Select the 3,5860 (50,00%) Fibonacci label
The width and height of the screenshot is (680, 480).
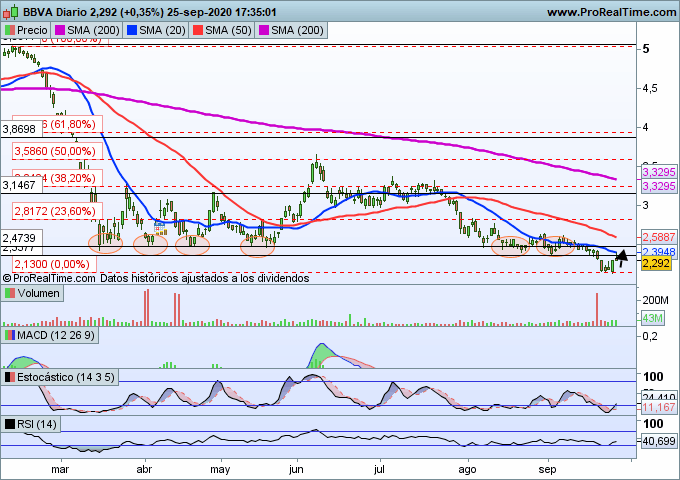(x=55, y=151)
